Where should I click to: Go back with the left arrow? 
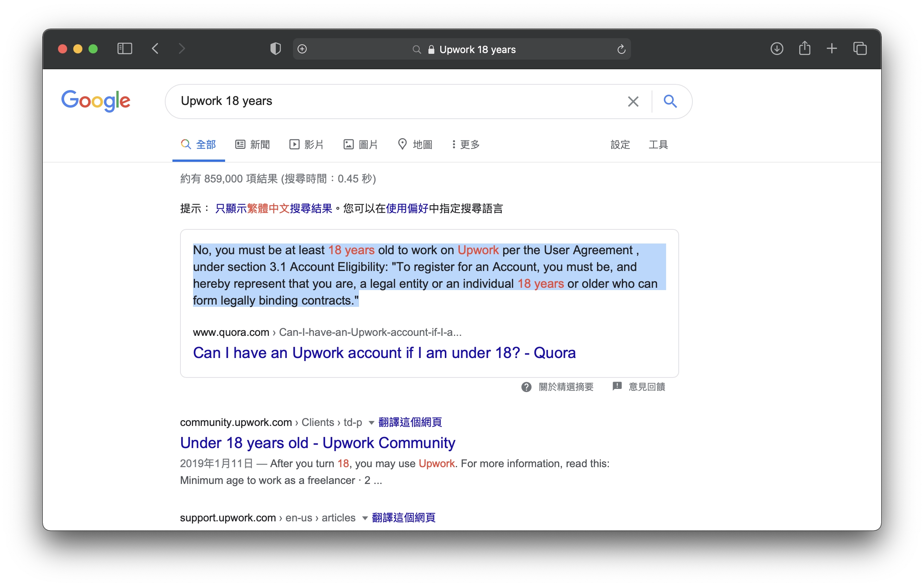tap(155, 49)
